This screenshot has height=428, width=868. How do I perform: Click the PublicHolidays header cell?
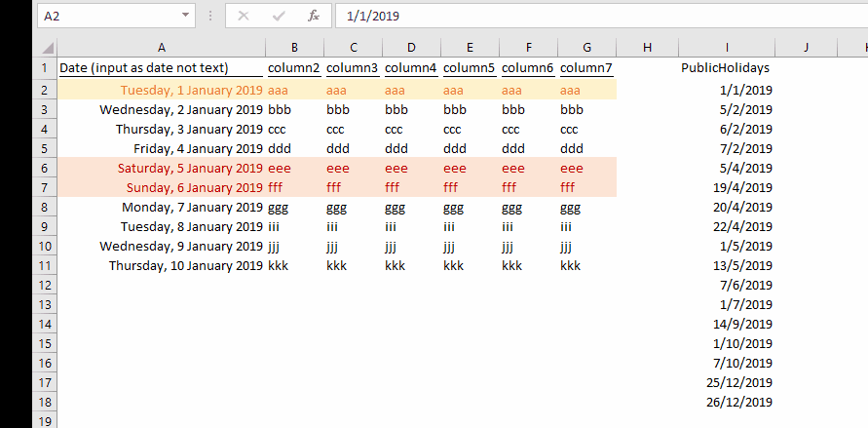[x=726, y=68]
